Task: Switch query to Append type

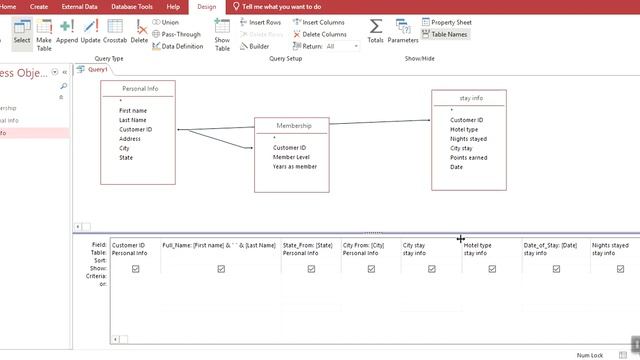Action: (x=67, y=32)
